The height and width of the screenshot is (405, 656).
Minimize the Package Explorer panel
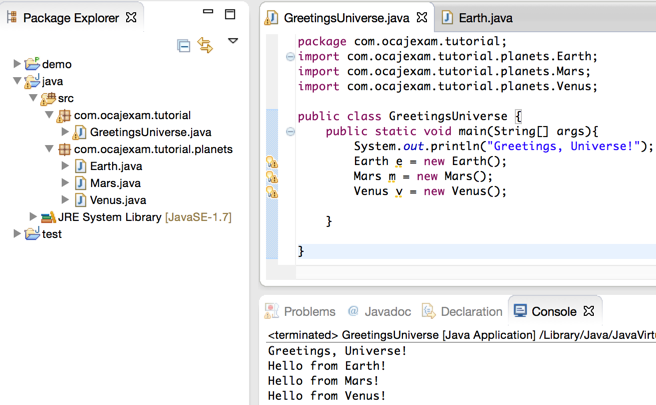[208, 11]
